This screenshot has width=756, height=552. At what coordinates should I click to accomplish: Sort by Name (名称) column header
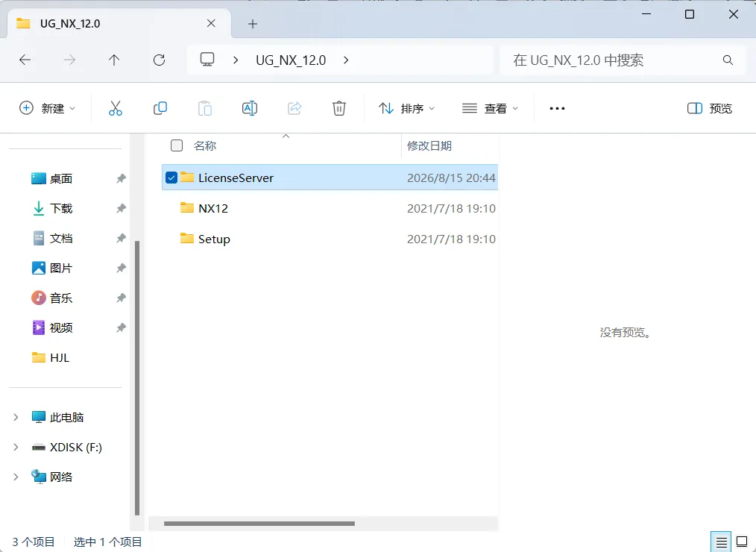click(205, 145)
